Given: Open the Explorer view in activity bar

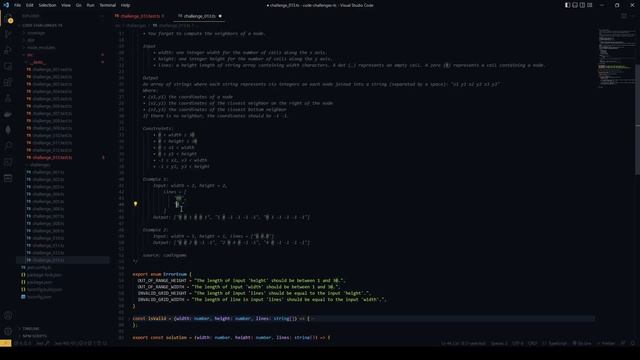Looking at the screenshot, I should [x=8, y=18].
